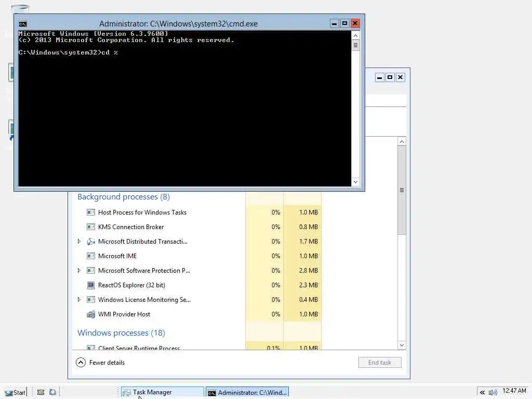Open the Start menu

click(x=15, y=393)
